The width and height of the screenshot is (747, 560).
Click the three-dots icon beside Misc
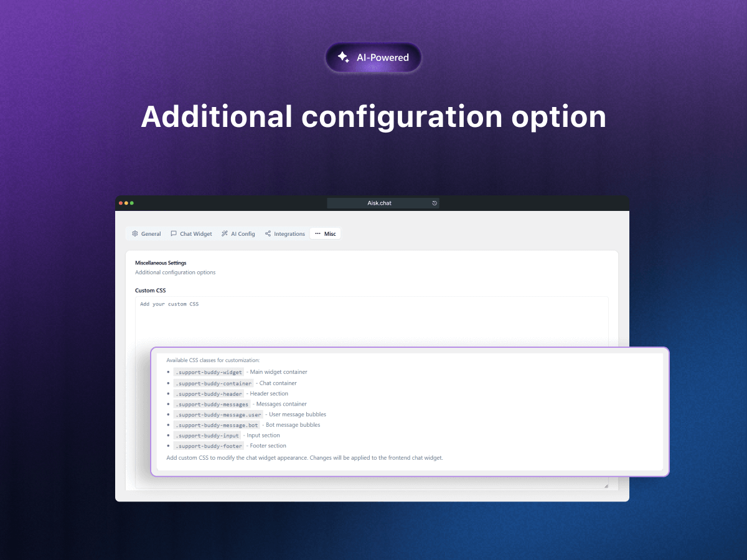pos(317,234)
